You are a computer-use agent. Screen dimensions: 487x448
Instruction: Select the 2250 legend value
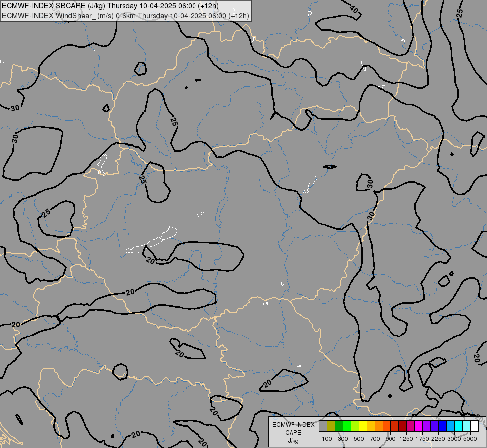tap(438, 439)
